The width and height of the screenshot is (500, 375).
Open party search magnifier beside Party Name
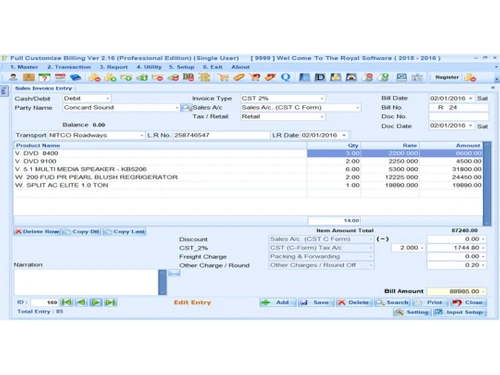click(186, 108)
